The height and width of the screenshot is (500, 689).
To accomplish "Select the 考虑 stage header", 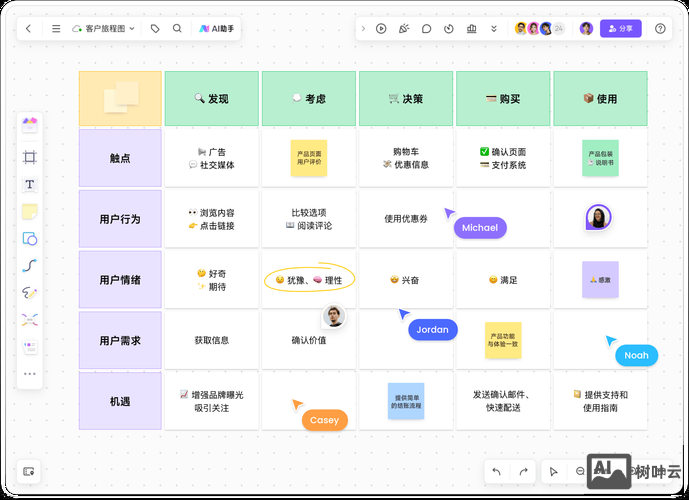I will (309, 99).
